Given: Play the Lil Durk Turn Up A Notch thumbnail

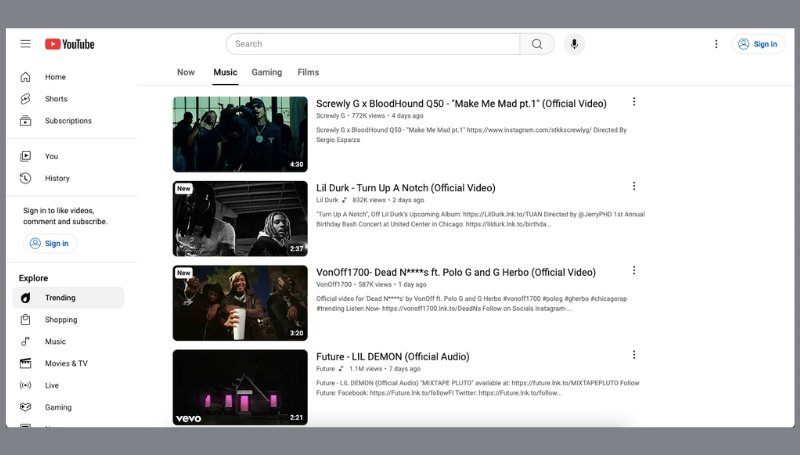Looking at the screenshot, I should coord(240,218).
